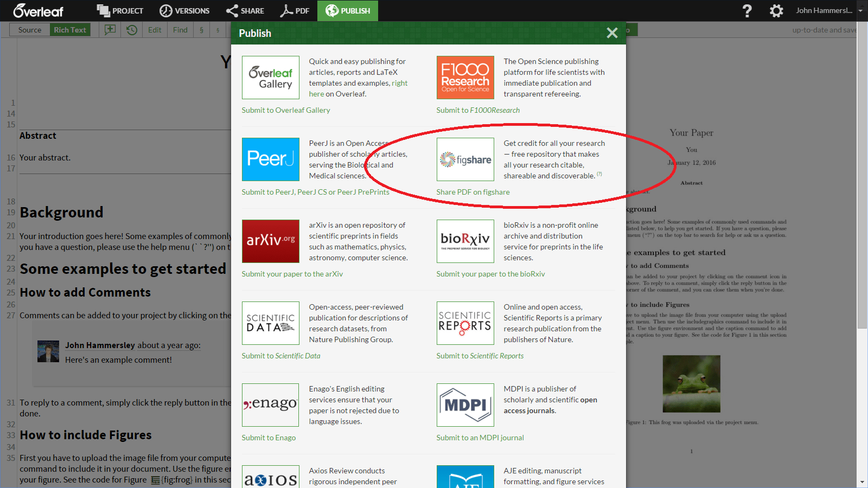Click Submit to an MDPI journal link

[480, 438]
